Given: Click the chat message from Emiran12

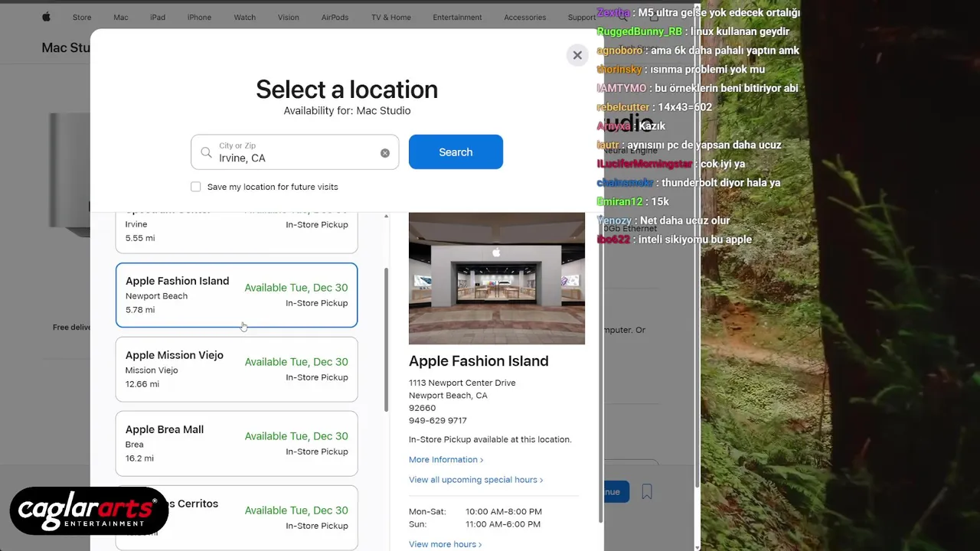Looking at the screenshot, I should (633, 201).
